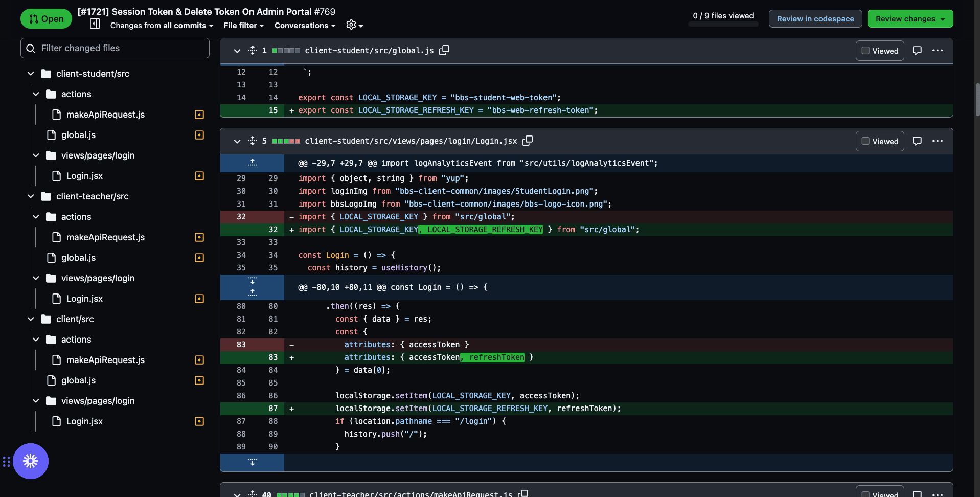Collapse views/pages/login under client/src
Screen dimensions: 980x497
click(36, 401)
